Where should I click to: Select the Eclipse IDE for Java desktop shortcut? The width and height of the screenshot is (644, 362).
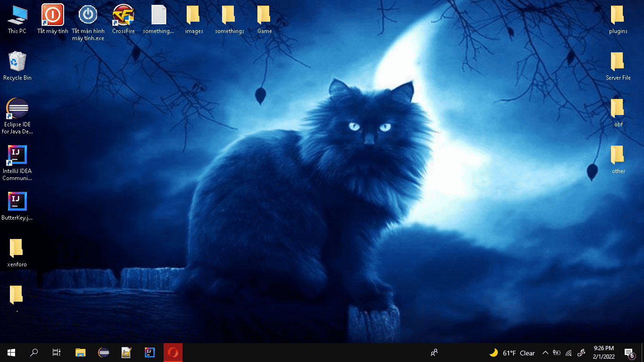(x=17, y=116)
